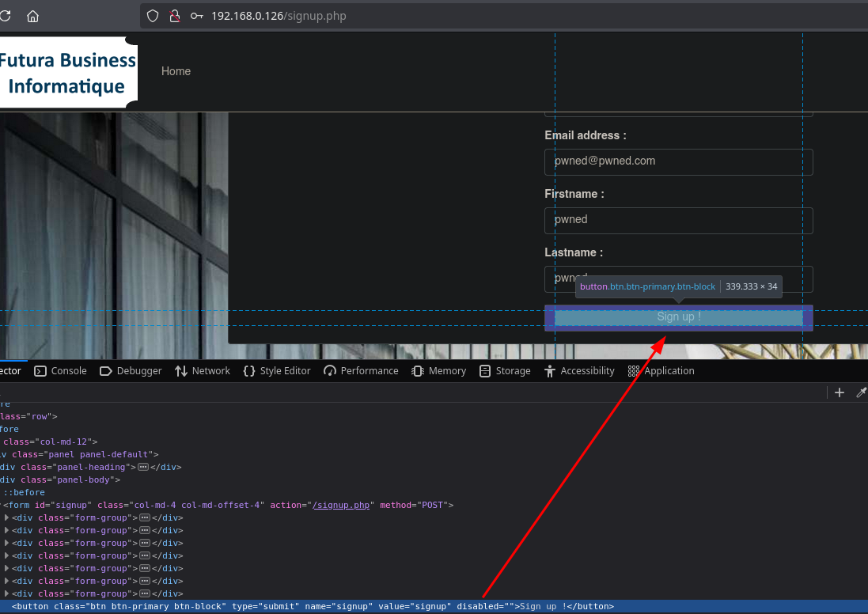Image resolution: width=868 pixels, height=614 pixels.
Task: Click the browser Home icon
Action: (x=32, y=16)
